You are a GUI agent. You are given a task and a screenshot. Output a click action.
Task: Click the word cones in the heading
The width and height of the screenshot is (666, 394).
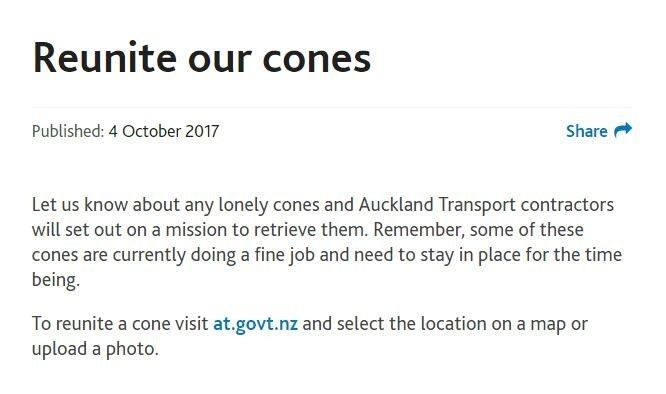click(317, 59)
